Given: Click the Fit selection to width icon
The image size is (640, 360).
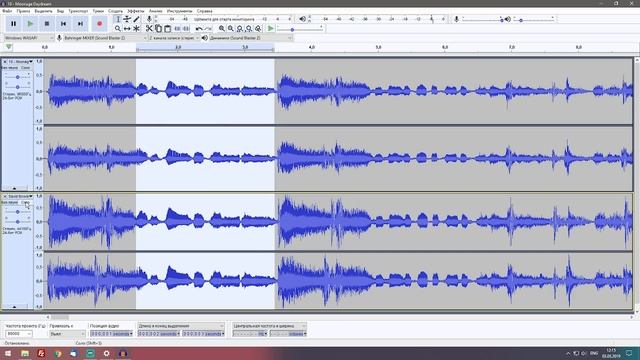Looking at the screenshot, I should point(240,29).
